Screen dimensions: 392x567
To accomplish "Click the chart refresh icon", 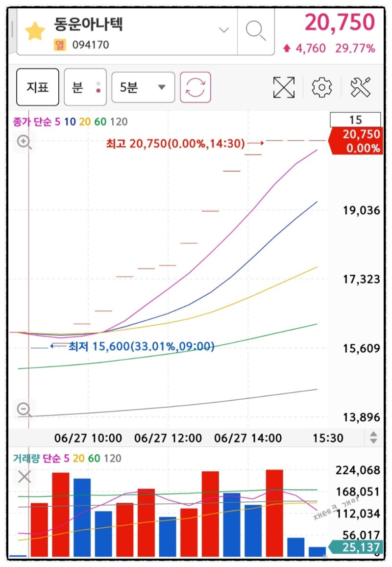I will 196,87.
